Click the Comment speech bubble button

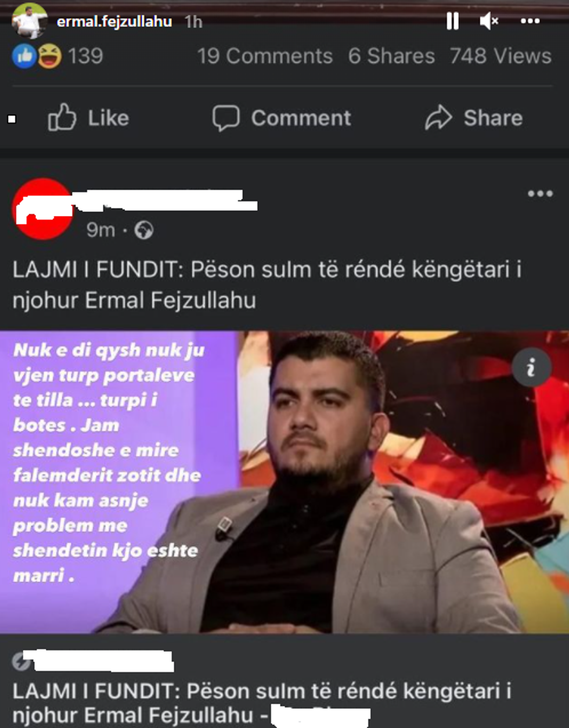coord(282,118)
